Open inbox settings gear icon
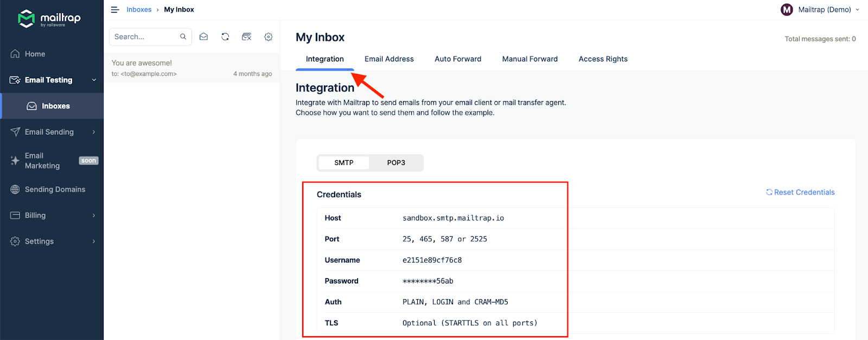Image resolution: width=868 pixels, height=340 pixels. click(269, 37)
